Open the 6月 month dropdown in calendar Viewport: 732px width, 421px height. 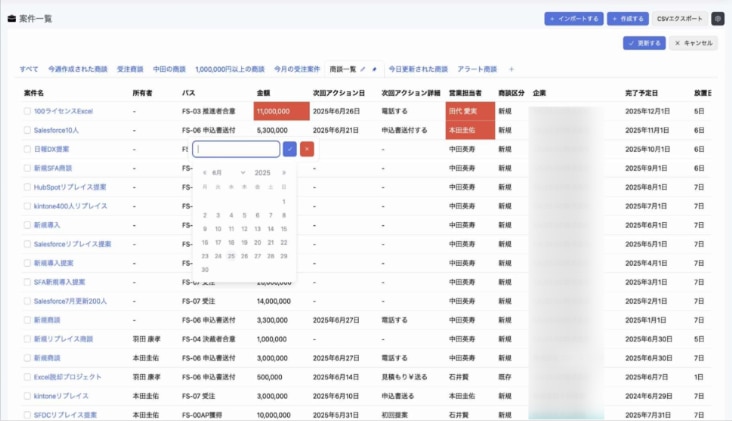230,173
